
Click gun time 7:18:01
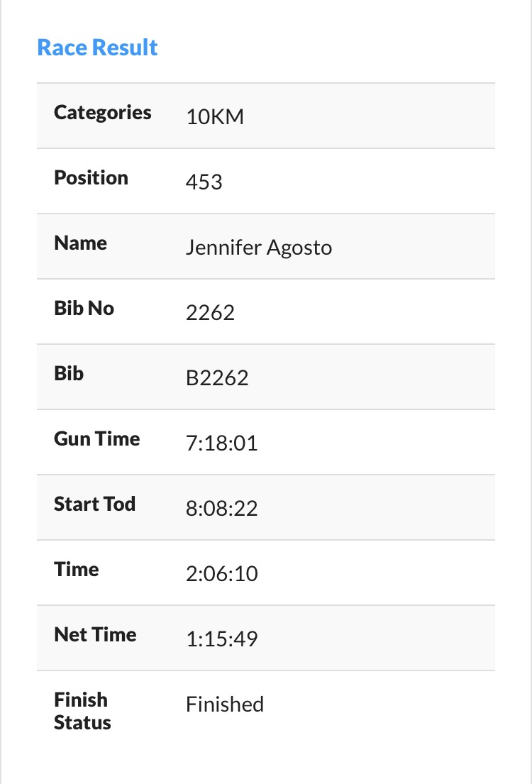pos(222,443)
